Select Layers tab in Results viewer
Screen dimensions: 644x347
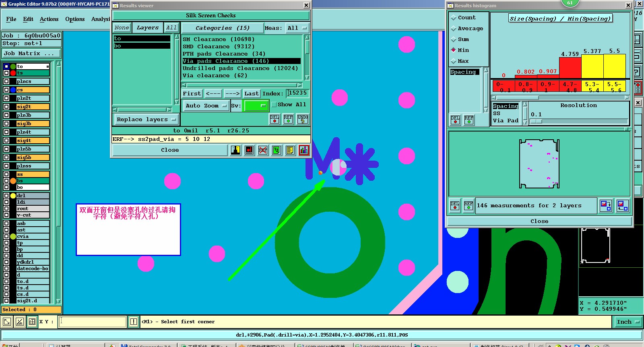coord(148,28)
